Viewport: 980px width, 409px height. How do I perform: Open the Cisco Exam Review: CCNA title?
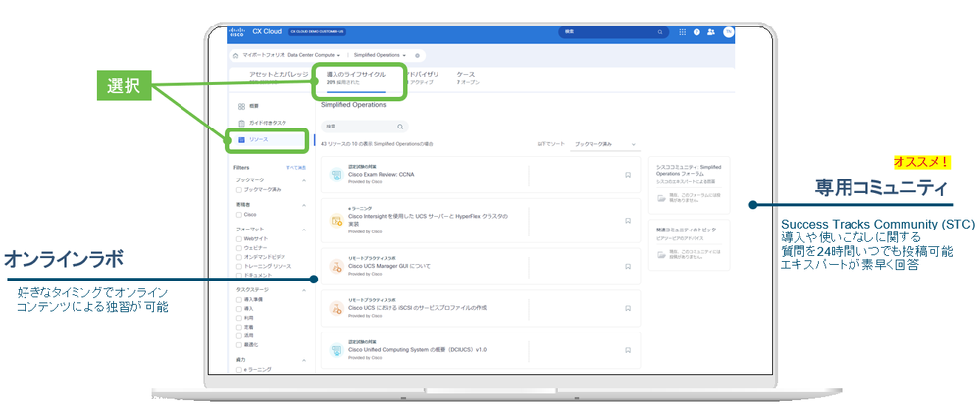pyautogui.click(x=382, y=175)
